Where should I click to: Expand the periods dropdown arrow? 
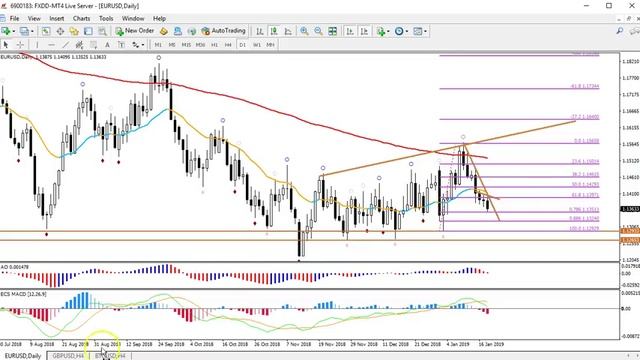[x=407, y=31]
